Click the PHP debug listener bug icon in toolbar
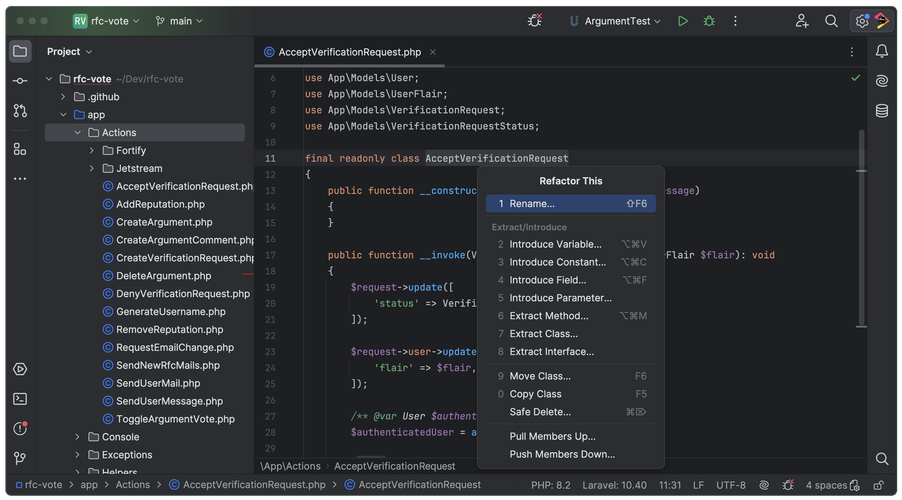Image resolution: width=902 pixels, height=500 pixels. click(x=535, y=21)
